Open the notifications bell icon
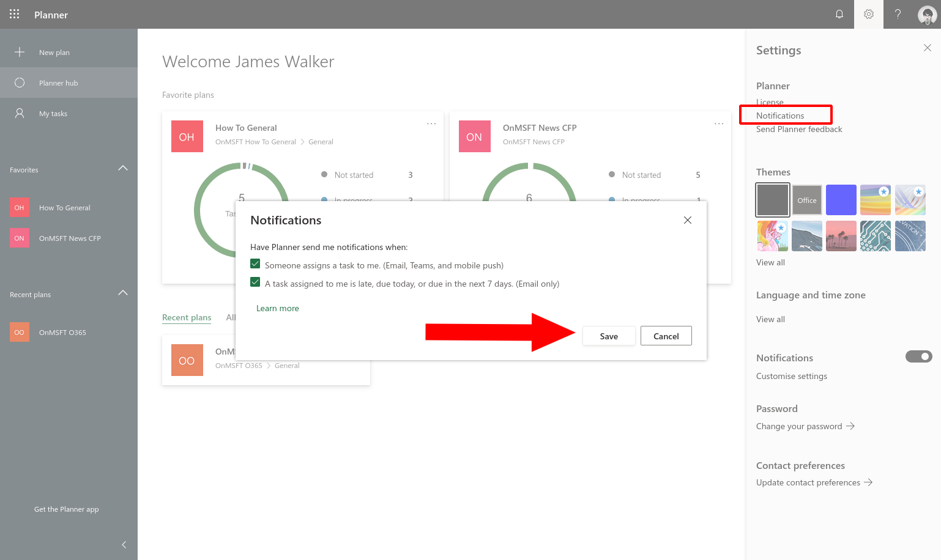Viewport: 941px width, 560px height. pos(839,14)
